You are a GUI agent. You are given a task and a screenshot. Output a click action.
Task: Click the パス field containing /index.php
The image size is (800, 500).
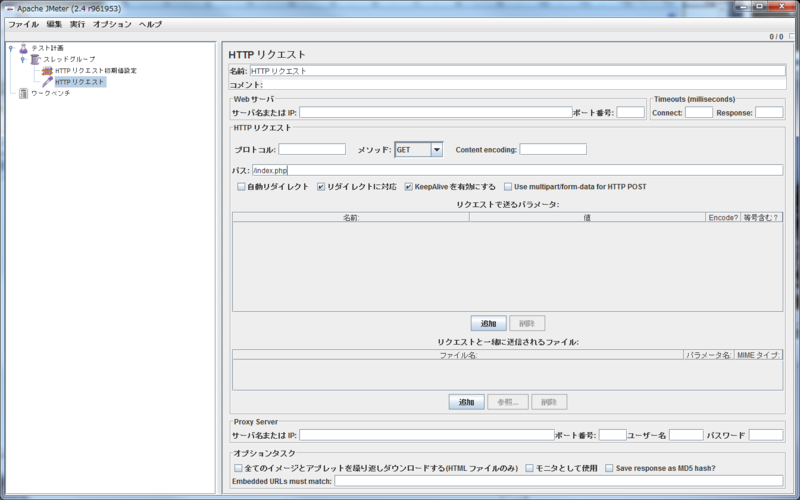tap(517, 170)
